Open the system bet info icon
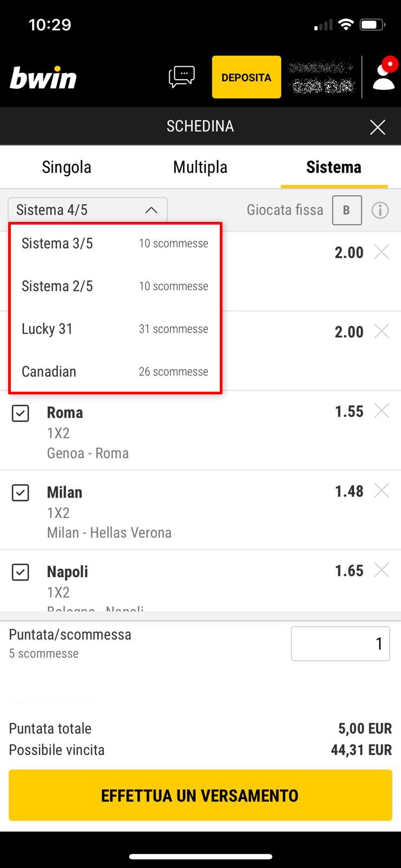This screenshot has height=868, width=401. (380, 210)
